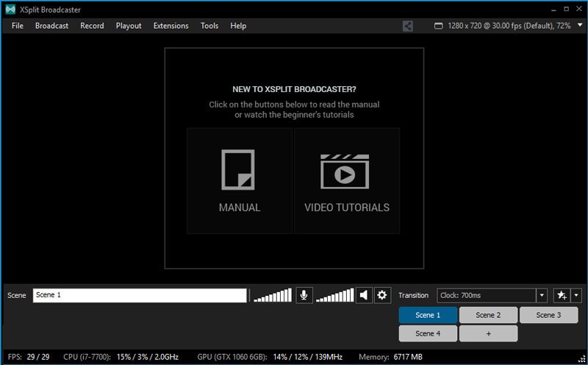Click the add transition favorites star icon
The width and height of the screenshot is (588, 365).
[562, 295]
